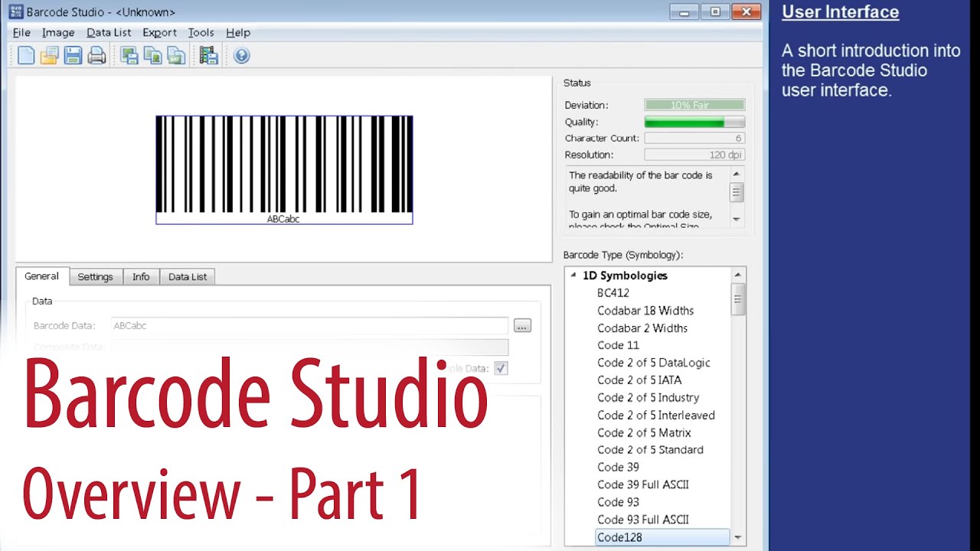Click the Copy as metafile icon
Viewport: 980px width, 551px height.
point(176,55)
